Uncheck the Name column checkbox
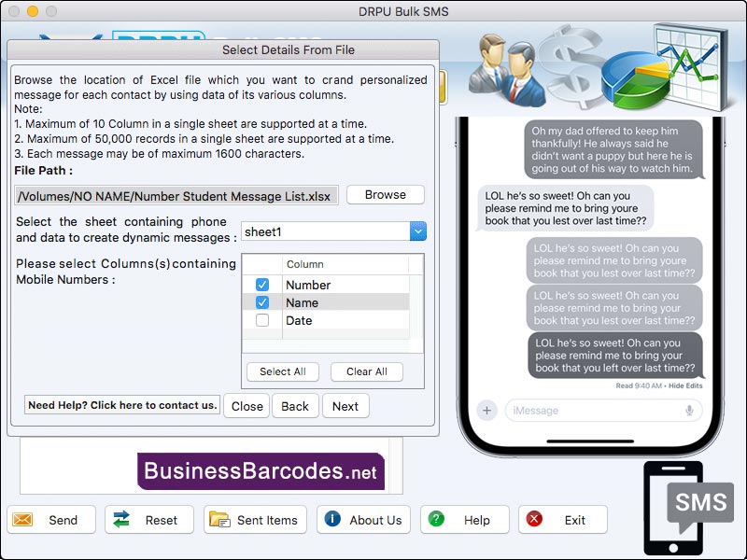The height and width of the screenshot is (560, 747). point(263,302)
